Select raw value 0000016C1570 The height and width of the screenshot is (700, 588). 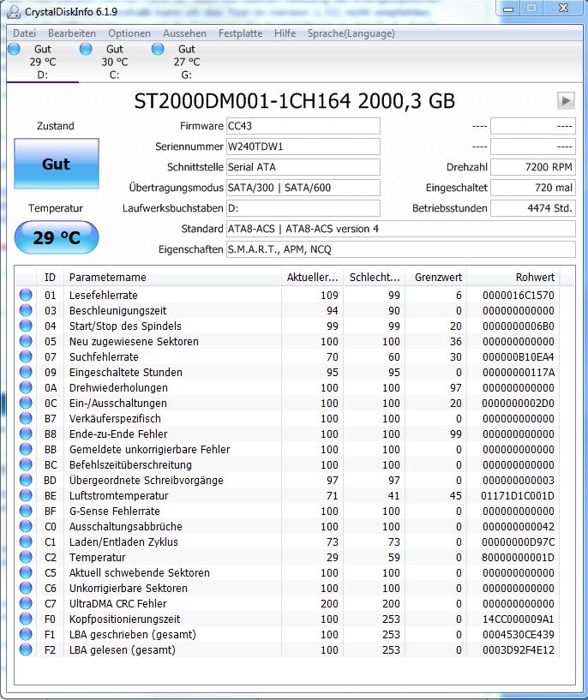click(519, 295)
